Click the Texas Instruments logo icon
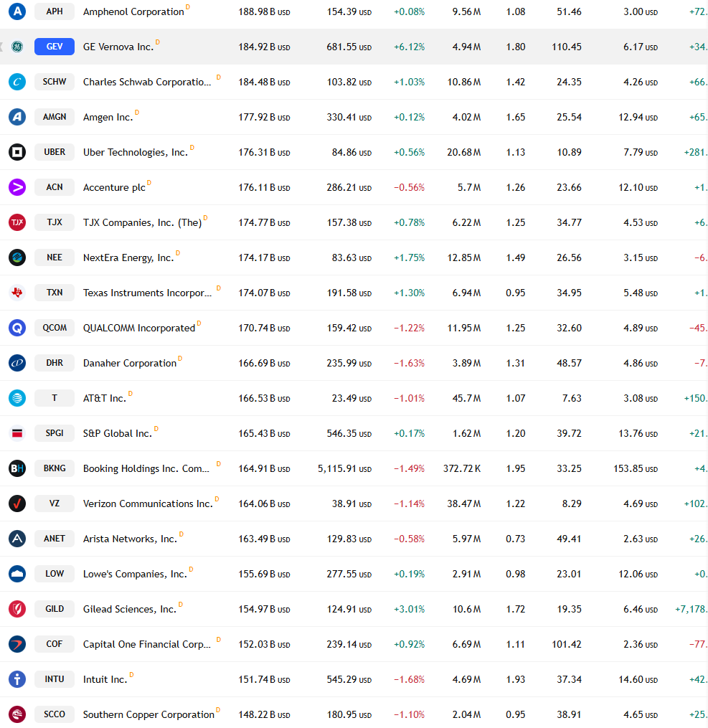This screenshot has width=708, height=728. pyautogui.click(x=17, y=293)
